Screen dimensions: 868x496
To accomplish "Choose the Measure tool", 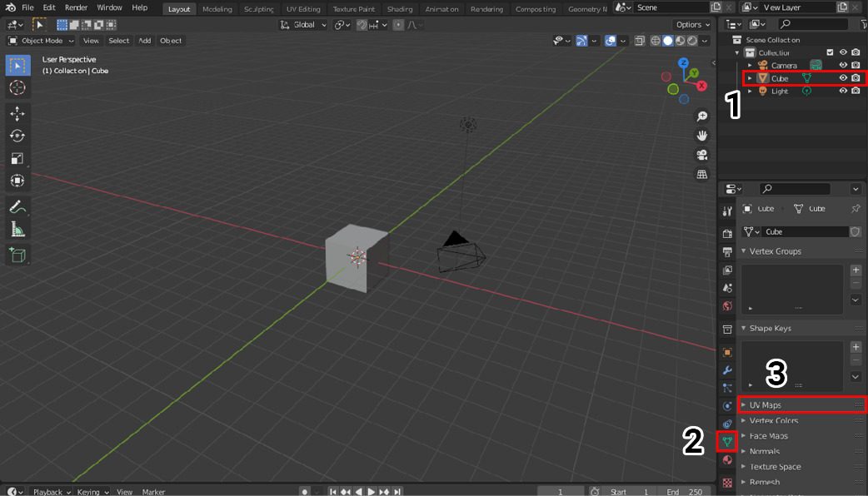I will pyautogui.click(x=17, y=229).
